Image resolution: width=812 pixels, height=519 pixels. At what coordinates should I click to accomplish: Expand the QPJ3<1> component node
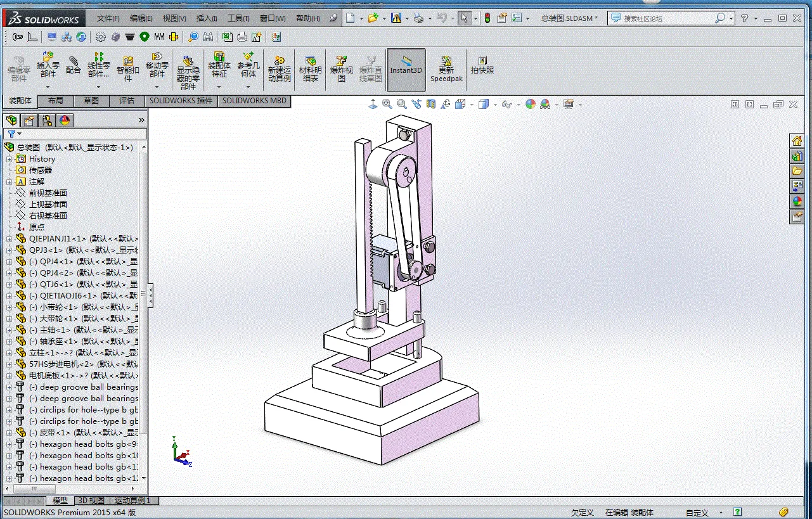point(9,250)
